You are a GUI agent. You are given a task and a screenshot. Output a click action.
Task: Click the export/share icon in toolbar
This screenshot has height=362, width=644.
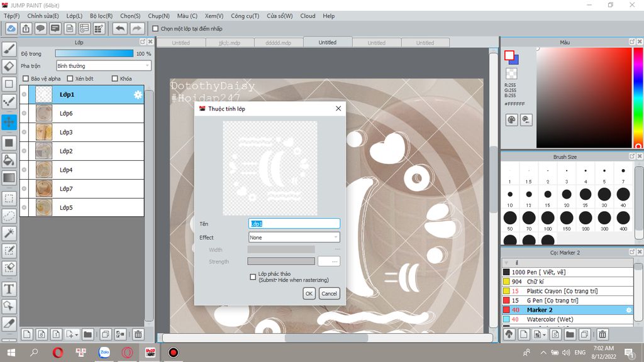tap(26, 28)
